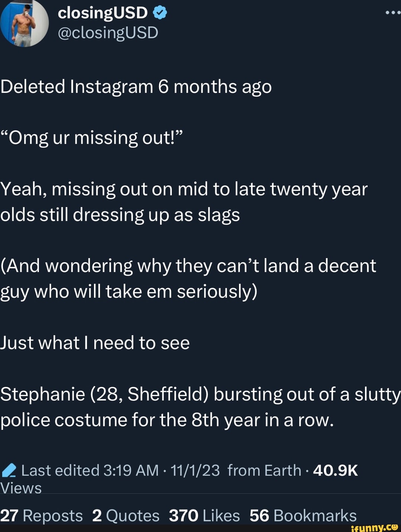Click the 'And wondering why' parenthetical paragraph
The width and height of the screenshot is (401, 532).
pyautogui.click(x=188, y=279)
